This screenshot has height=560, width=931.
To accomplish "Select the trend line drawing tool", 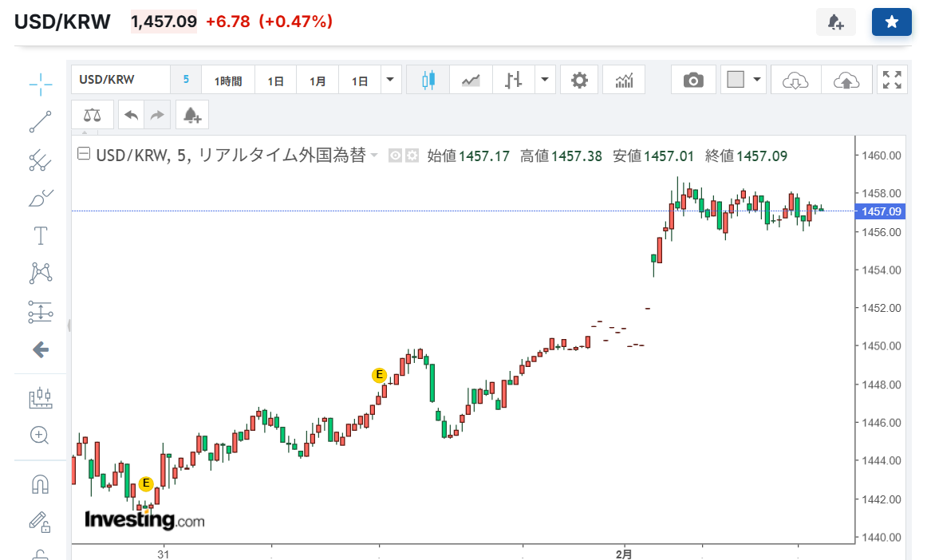I will (x=40, y=121).
